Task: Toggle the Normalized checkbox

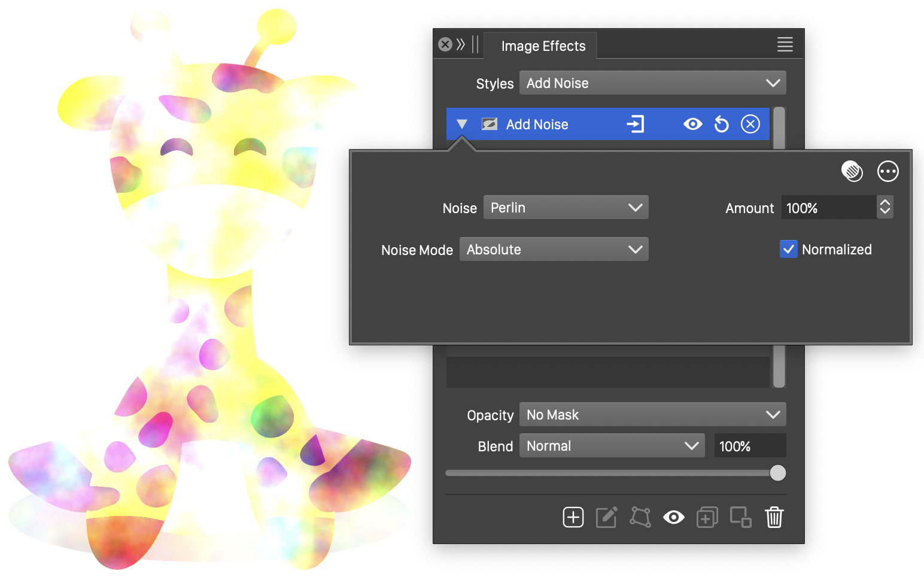Action: click(788, 250)
